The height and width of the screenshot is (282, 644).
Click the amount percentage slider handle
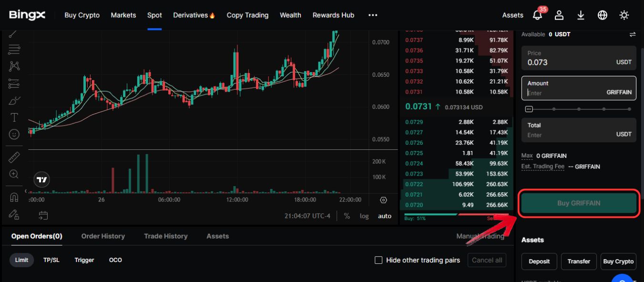point(529,109)
